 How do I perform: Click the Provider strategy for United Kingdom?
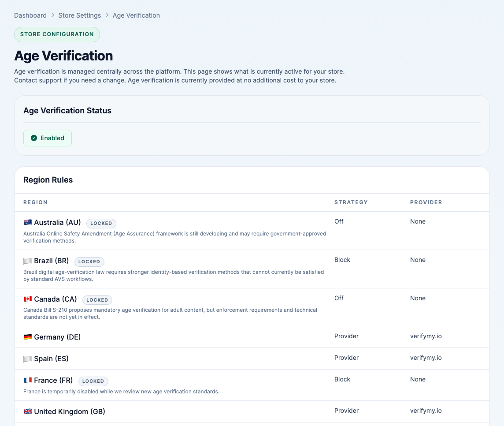(346, 411)
